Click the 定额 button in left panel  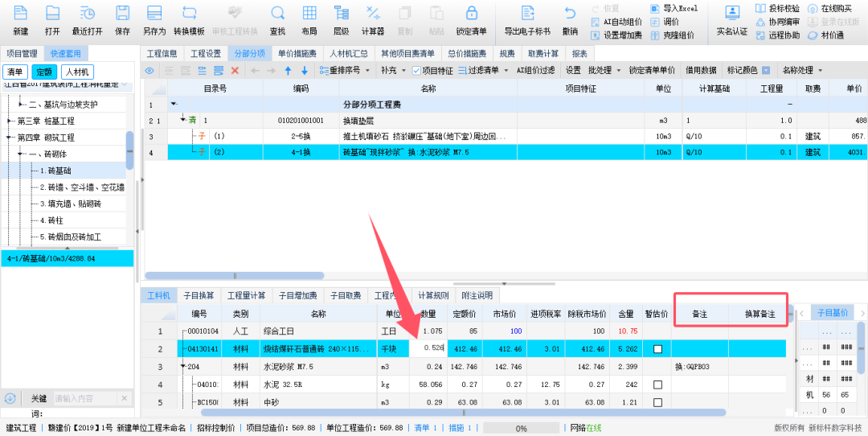(44, 72)
